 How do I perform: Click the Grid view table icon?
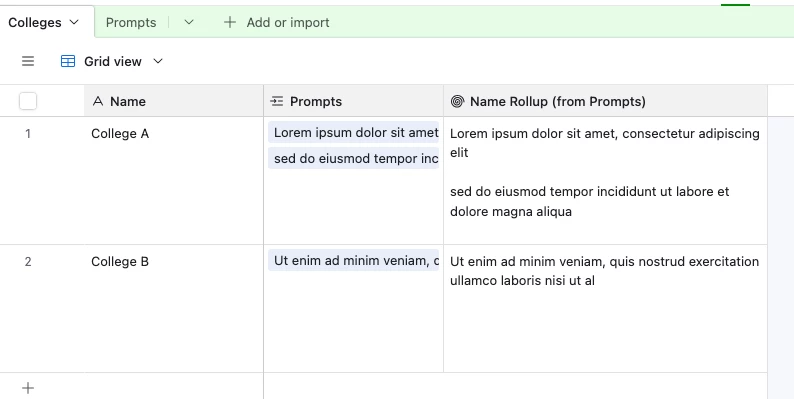[68, 61]
